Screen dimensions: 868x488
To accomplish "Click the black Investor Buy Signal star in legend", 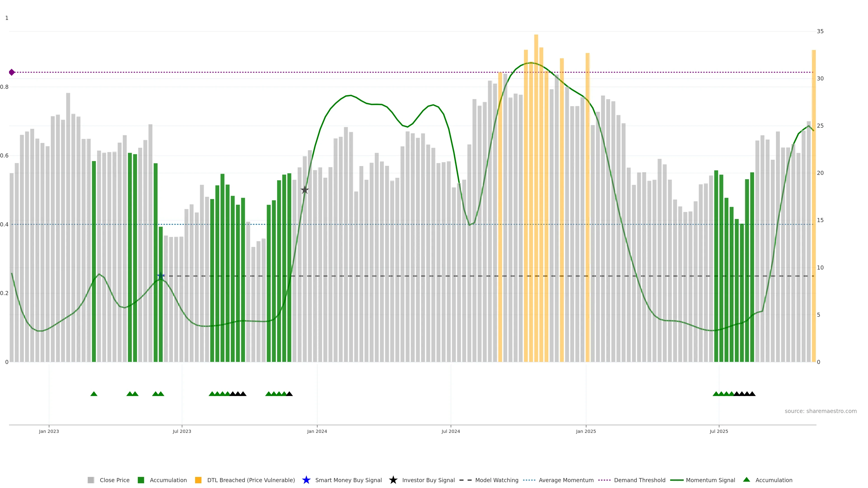I will [x=393, y=480].
